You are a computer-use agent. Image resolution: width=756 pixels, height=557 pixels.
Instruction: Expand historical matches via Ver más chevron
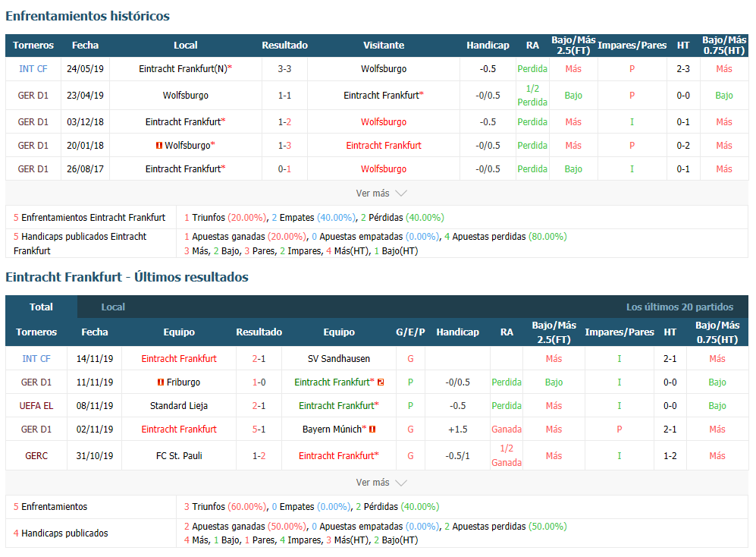401,194
